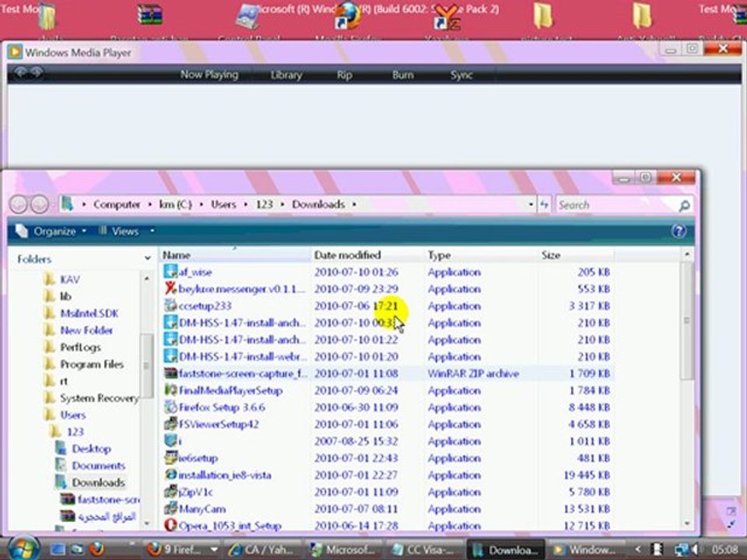
Task: Click the file list vertical scrollbar thumb
Action: (x=686, y=320)
